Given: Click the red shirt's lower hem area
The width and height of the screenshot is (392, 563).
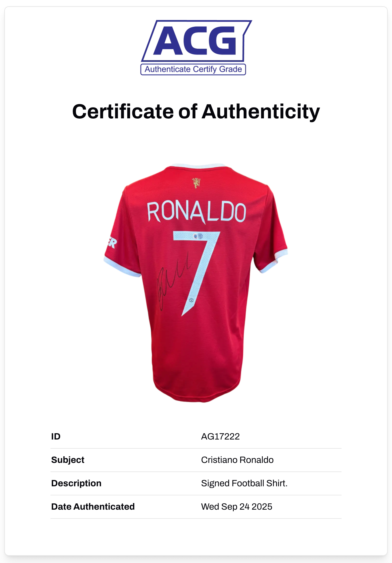Looking at the screenshot, I should coord(197,391).
